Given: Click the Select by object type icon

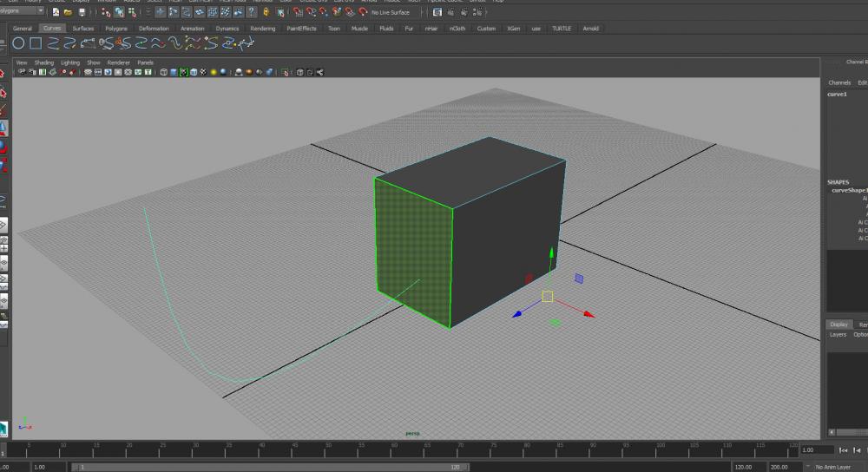Looking at the screenshot, I should [x=119, y=11].
